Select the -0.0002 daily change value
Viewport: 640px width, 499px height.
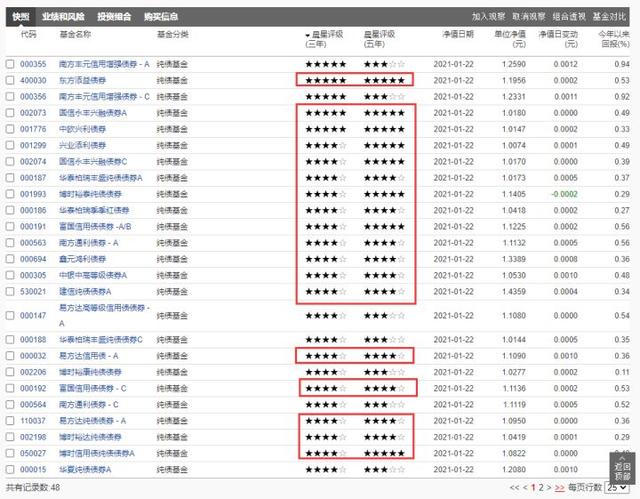(564, 194)
